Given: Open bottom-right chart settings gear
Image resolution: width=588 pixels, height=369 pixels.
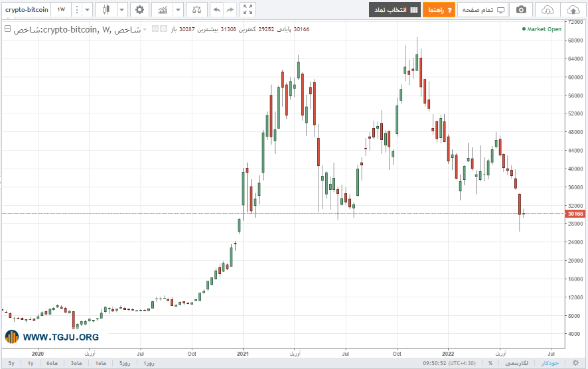Looking at the screenshot, I should coord(575,362).
